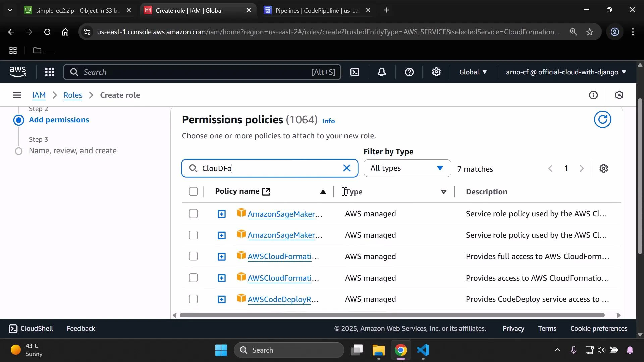Check the AWSCodeDeployR policy checkbox
Viewport: 644px width, 362px height.
pos(193,299)
